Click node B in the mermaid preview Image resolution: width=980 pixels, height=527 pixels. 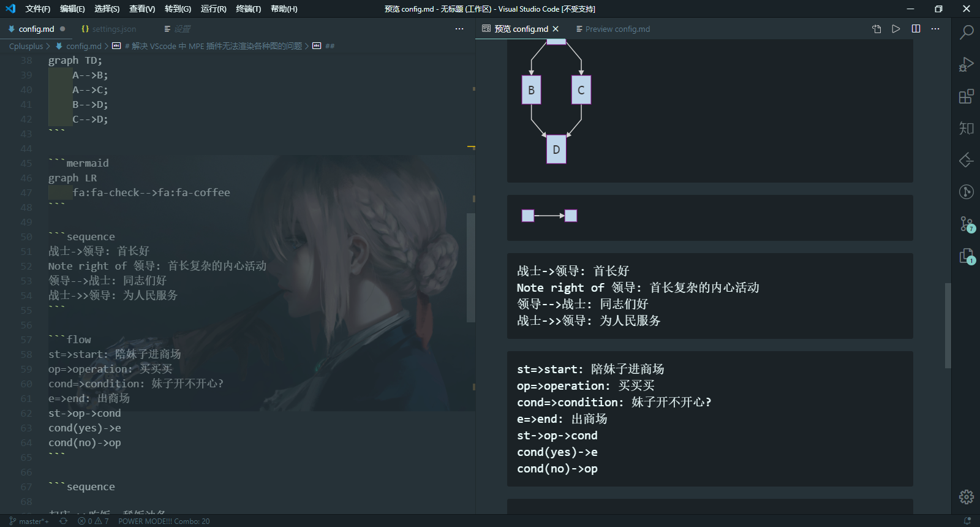531,90
